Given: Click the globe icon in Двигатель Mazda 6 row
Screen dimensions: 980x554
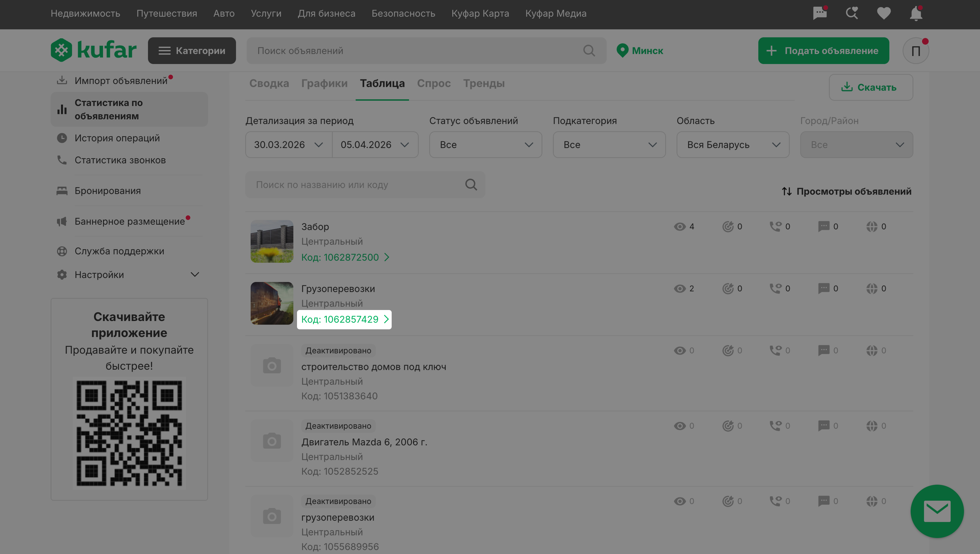Looking at the screenshot, I should tap(872, 426).
